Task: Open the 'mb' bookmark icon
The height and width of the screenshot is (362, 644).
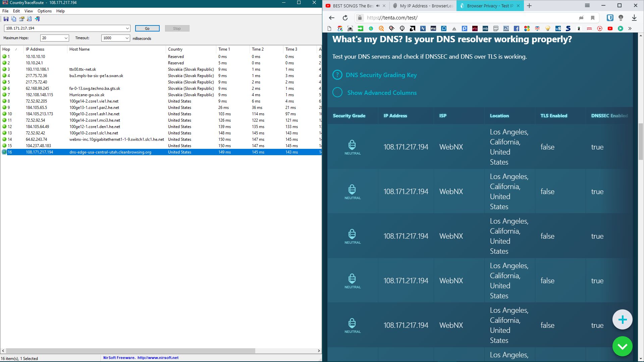Action: click(485, 28)
